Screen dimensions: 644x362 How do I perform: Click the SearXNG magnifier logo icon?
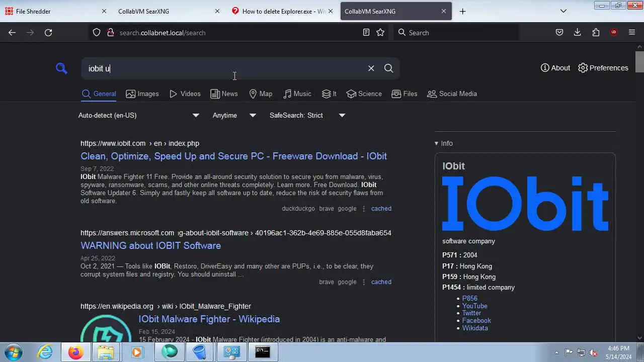(x=61, y=68)
